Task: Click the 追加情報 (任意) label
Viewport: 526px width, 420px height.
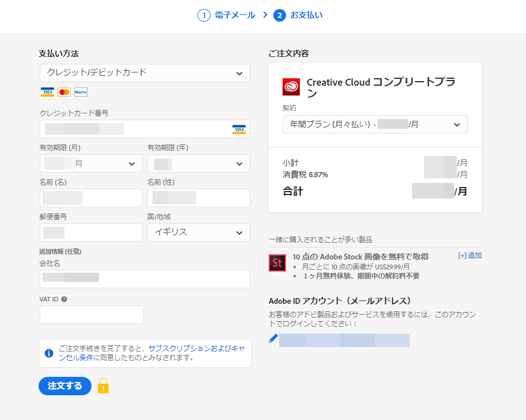Action: (x=60, y=251)
